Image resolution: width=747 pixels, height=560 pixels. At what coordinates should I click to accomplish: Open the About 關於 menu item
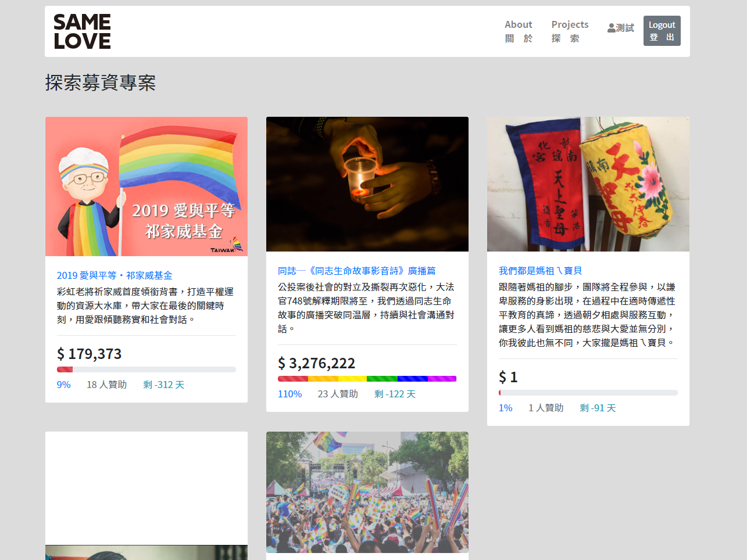518,31
